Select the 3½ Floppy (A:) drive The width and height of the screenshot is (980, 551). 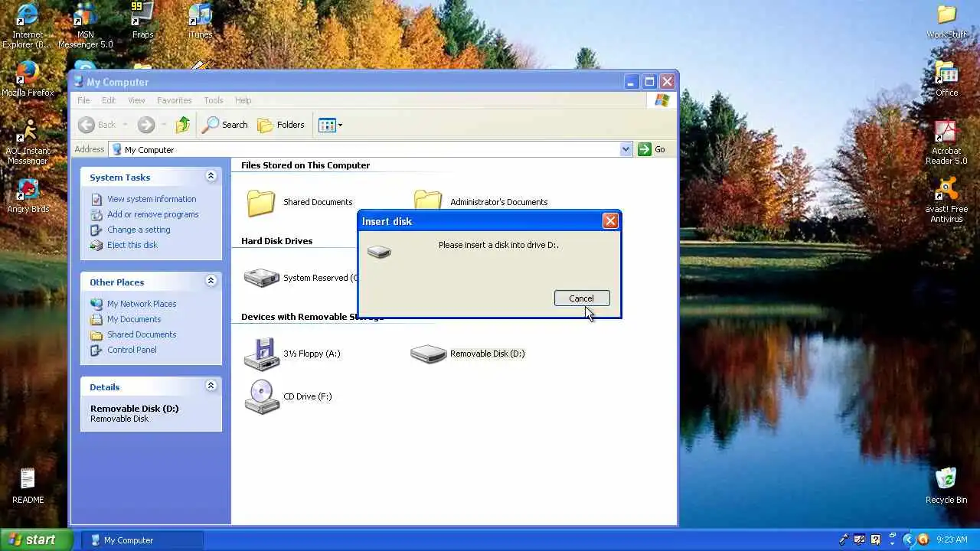click(262, 354)
